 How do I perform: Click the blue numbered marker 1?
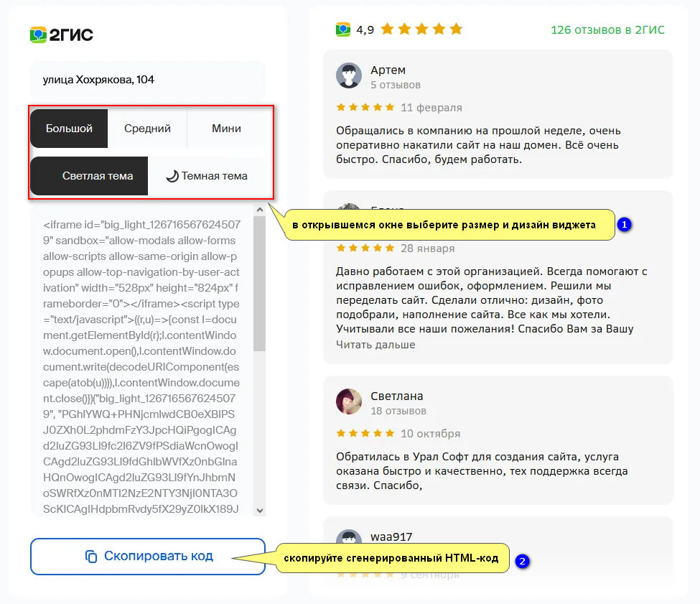point(625,224)
